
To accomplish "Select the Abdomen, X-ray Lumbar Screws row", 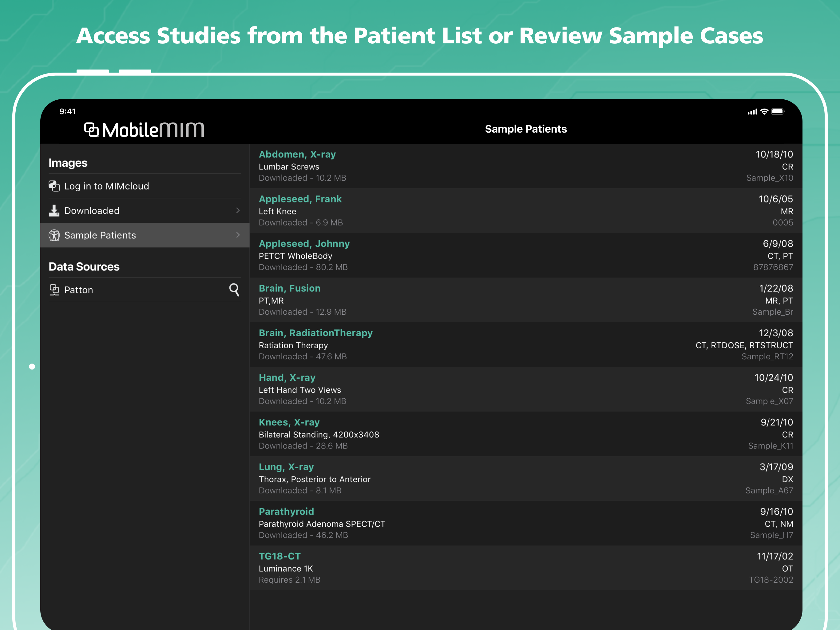I will 525,166.
